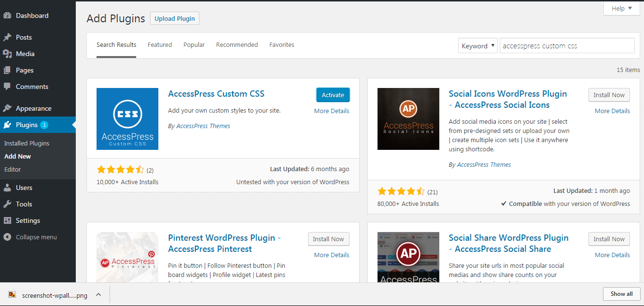644x306 pixels.
Task: Switch to the Search Results tab
Action: tap(116, 45)
